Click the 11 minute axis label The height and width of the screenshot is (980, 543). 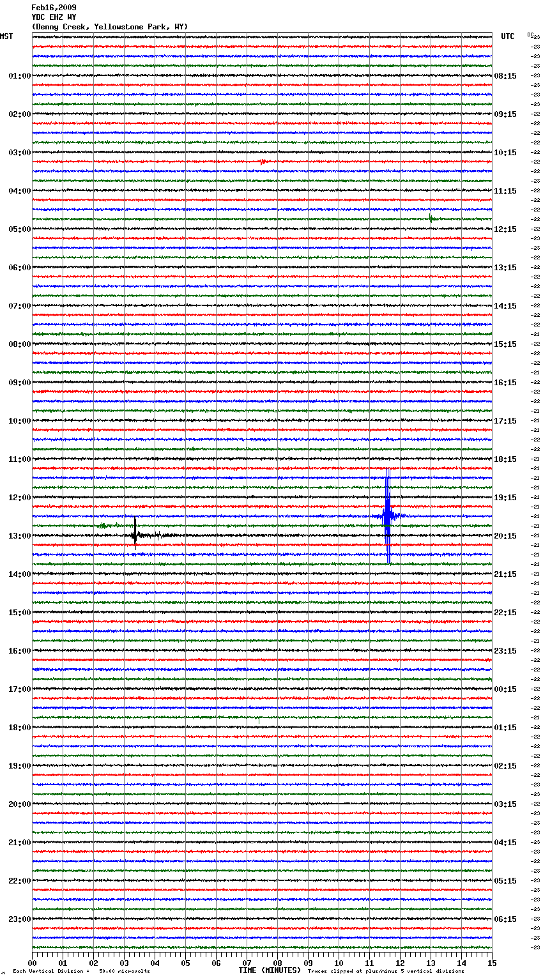(369, 963)
